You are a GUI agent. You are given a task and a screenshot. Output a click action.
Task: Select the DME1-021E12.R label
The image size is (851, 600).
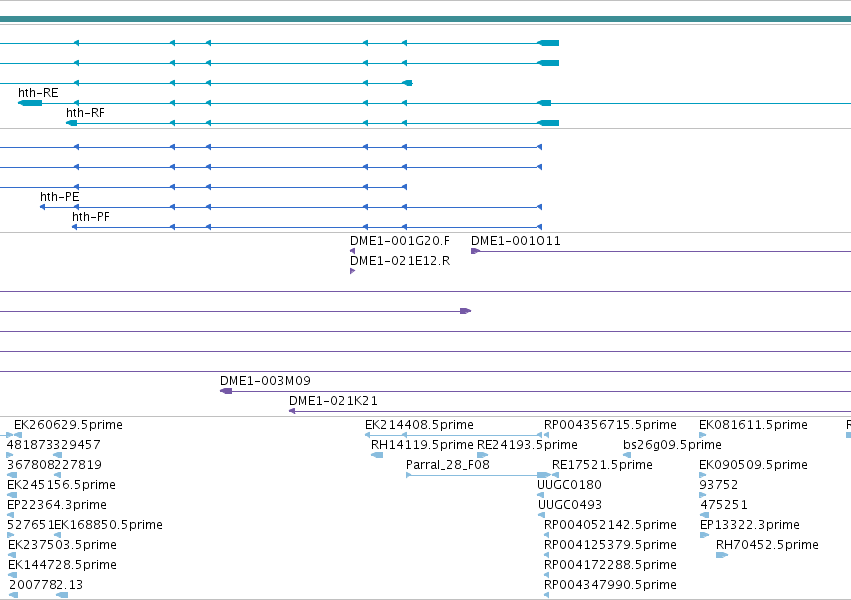400,261
